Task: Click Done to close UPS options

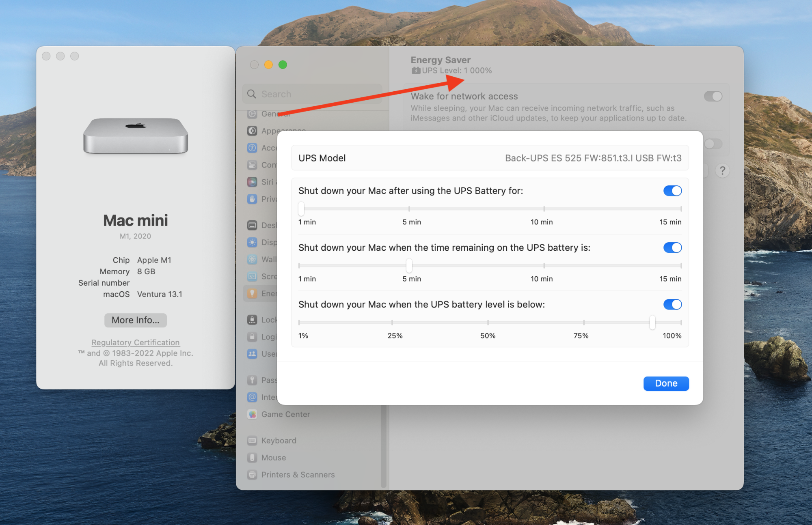Action: (666, 383)
